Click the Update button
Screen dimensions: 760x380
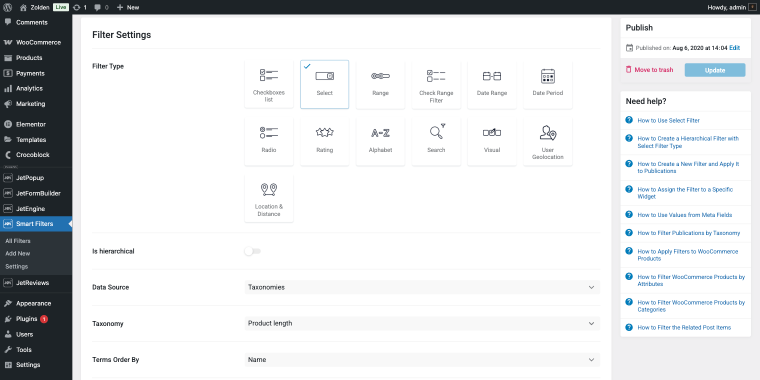point(715,70)
